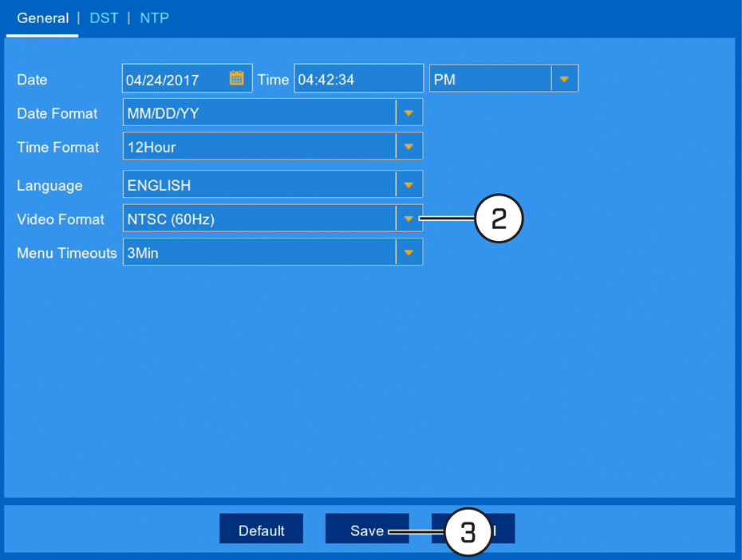Screen dimensions: 742x560
Task: Open the PM selector box
Action: (503, 79)
